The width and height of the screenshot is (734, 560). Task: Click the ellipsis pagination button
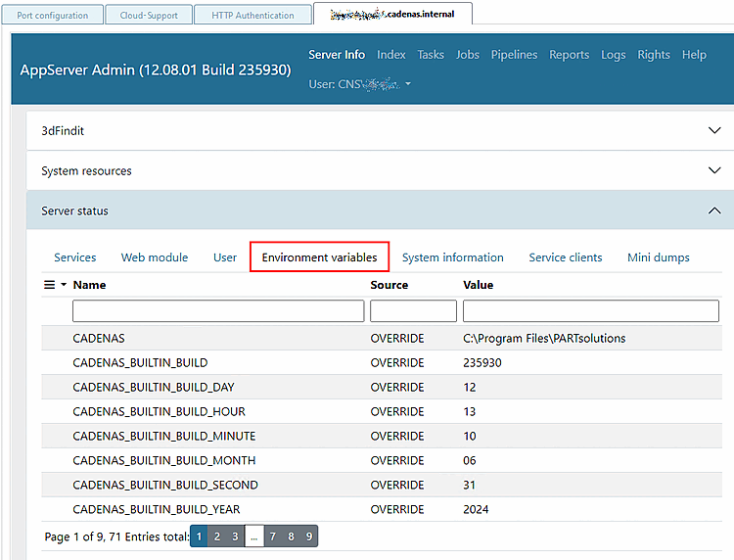click(x=254, y=537)
